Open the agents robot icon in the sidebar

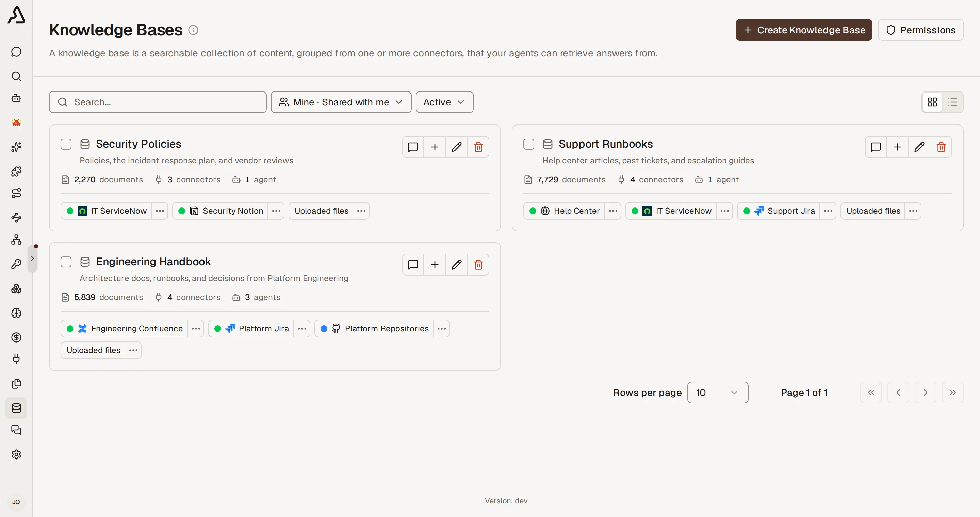tap(16, 98)
